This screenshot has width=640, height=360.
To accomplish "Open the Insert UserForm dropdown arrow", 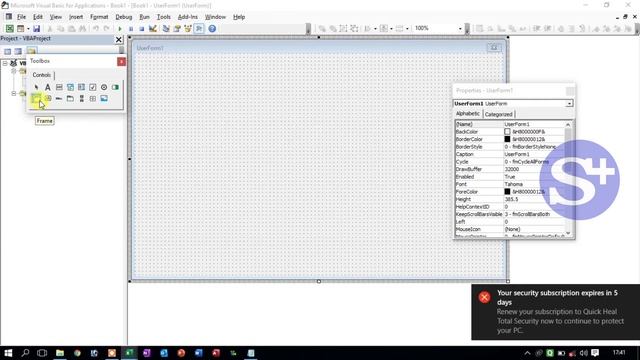I will pos(28,29).
